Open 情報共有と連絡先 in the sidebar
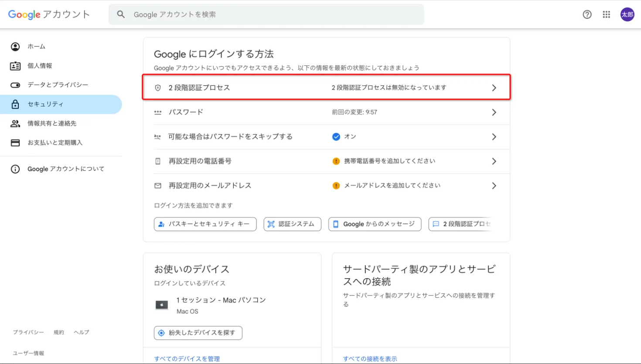Image resolution: width=641 pixels, height=364 pixels. [x=61, y=123]
